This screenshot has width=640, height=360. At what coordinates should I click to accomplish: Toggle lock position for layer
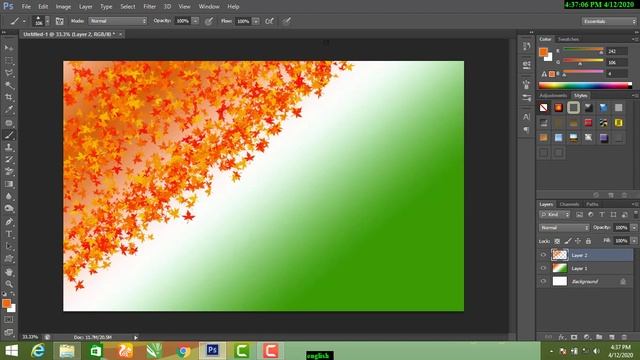tap(578, 241)
